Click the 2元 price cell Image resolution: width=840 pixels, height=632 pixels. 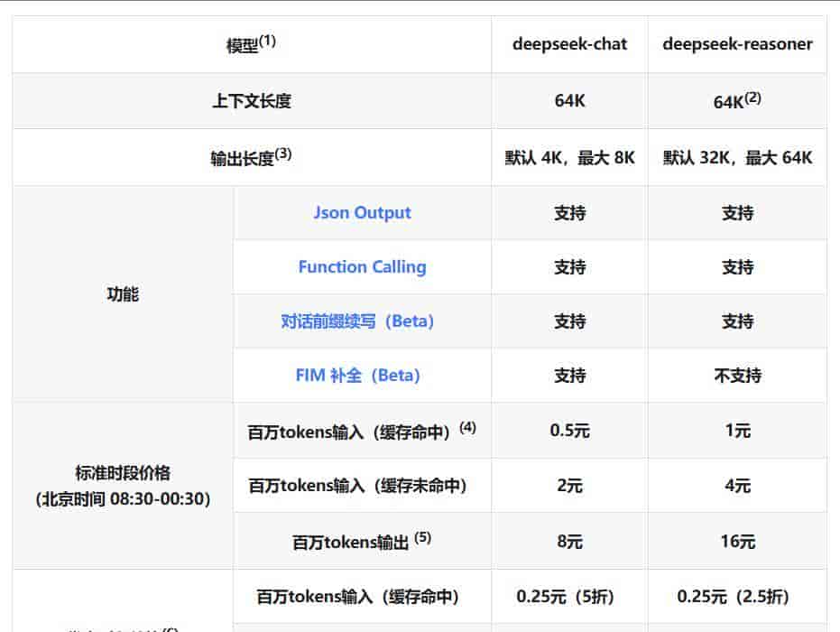(x=569, y=486)
